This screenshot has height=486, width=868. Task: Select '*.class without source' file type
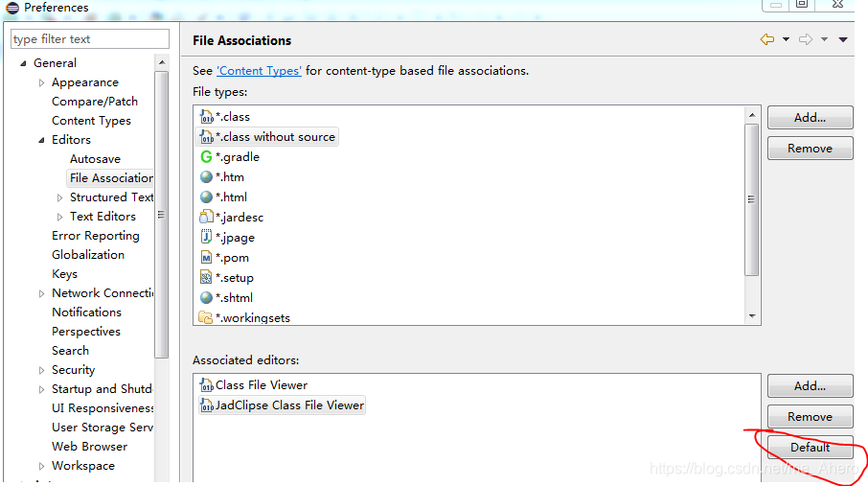(267, 137)
